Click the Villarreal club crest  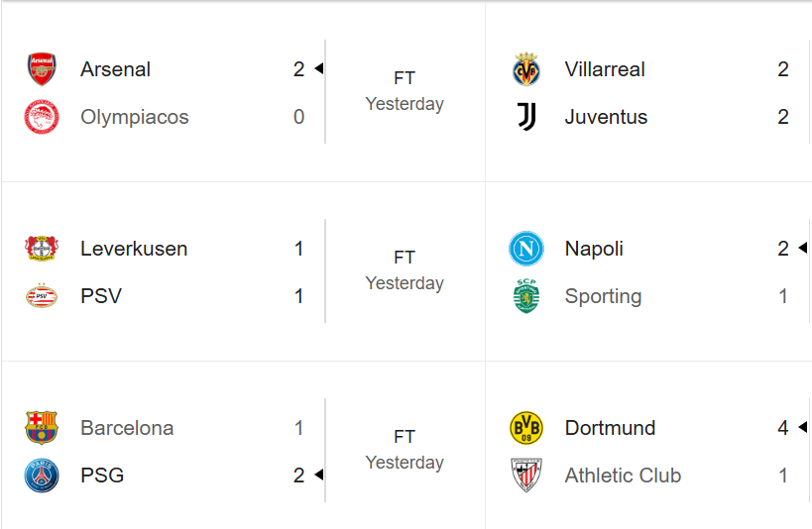[526, 69]
